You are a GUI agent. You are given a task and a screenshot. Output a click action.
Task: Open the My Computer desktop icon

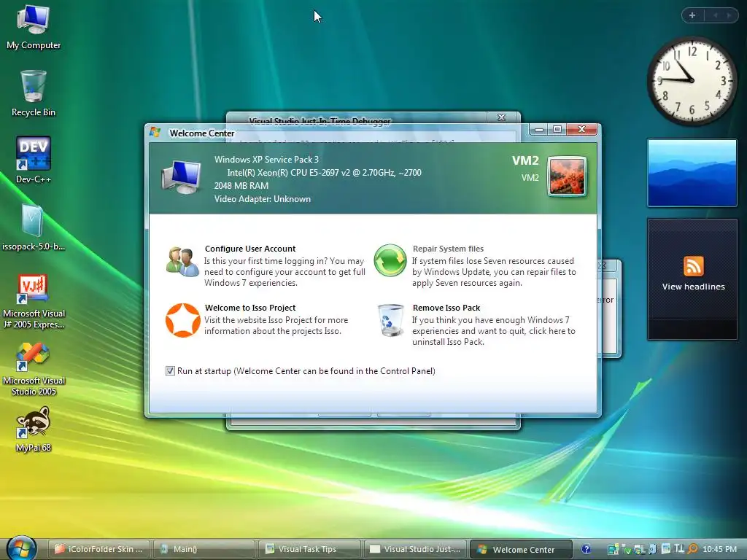34,27
